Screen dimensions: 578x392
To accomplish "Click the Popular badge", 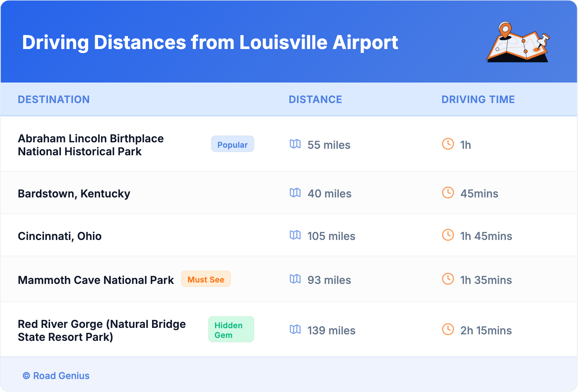I will (x=232, y=144).
